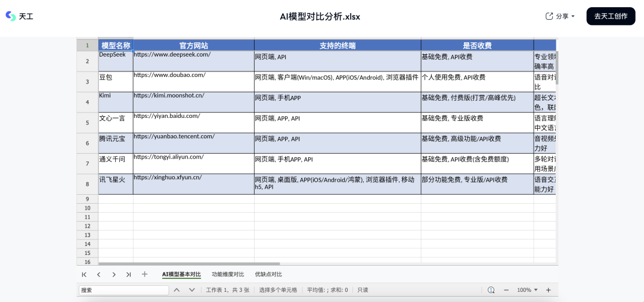Screen dimensions: 644x302
Task: Click the 平均值 求和 status entry
Action: click(327, 290)
